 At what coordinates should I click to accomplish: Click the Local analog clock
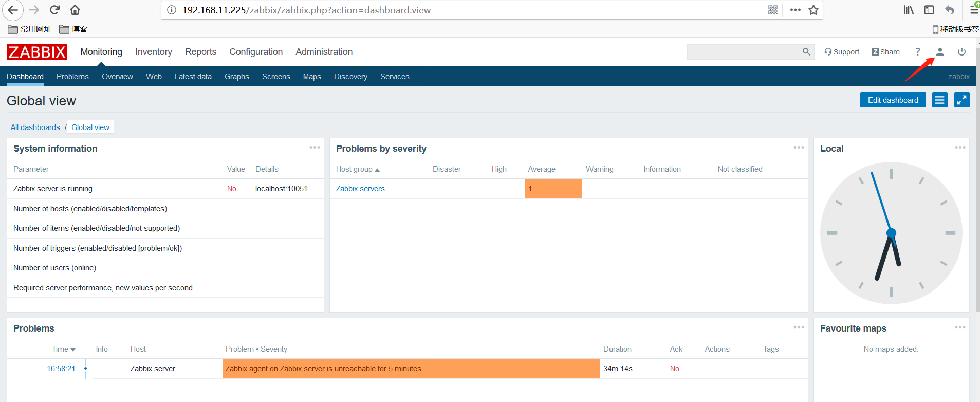click(x=891, y=233)
